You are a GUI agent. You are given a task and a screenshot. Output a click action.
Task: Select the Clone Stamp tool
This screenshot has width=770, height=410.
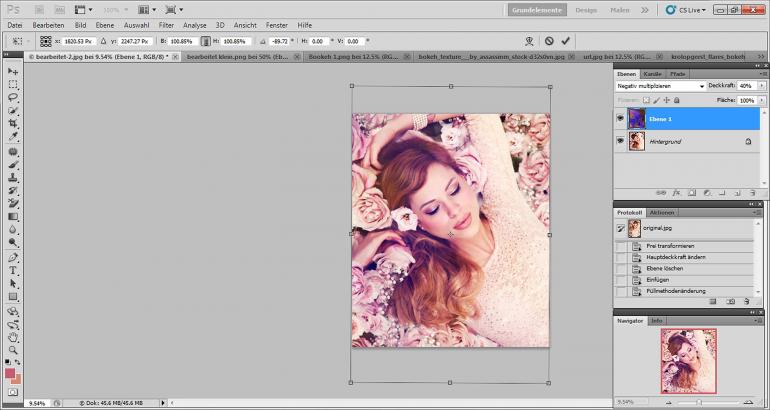pos(13,178)
